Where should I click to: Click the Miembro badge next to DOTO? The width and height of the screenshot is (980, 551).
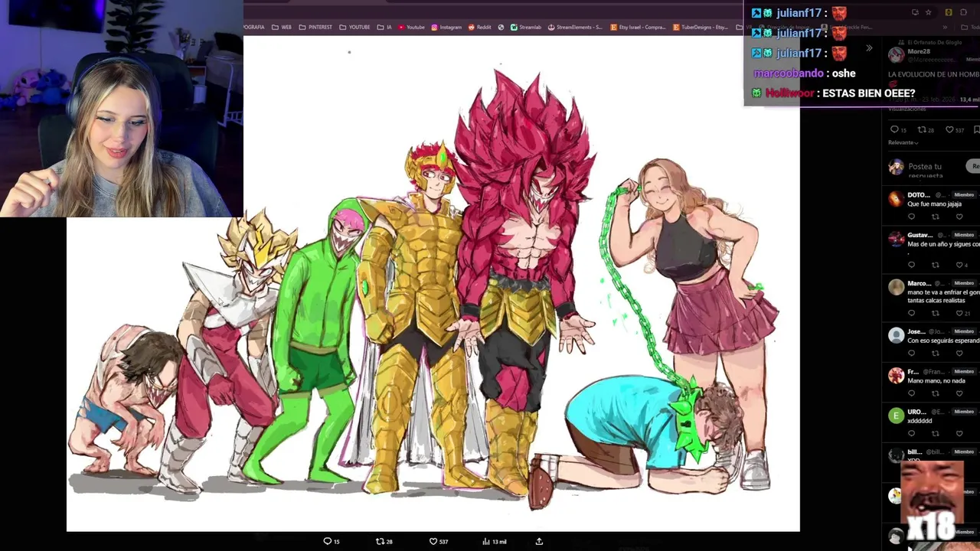tap(964, 194)
